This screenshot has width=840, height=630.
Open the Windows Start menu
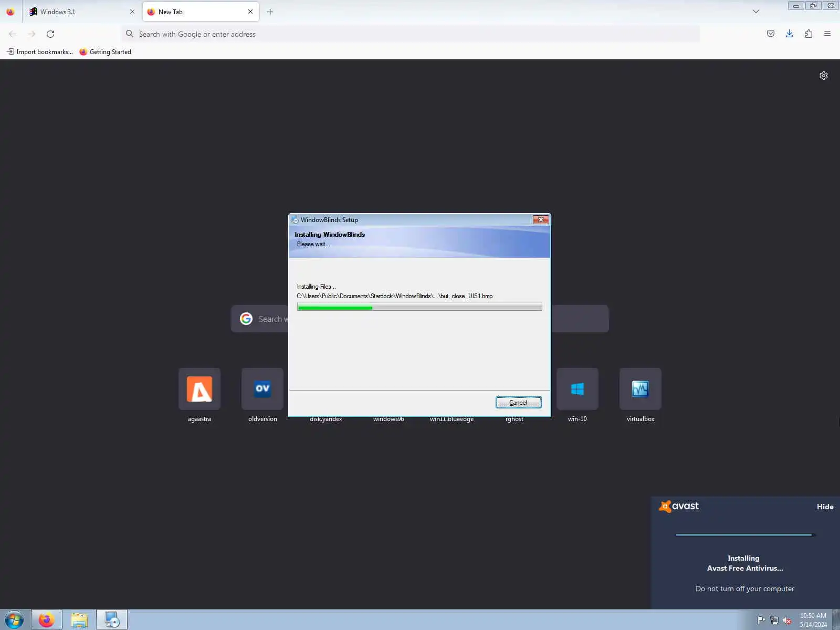[x=14, y=620]
